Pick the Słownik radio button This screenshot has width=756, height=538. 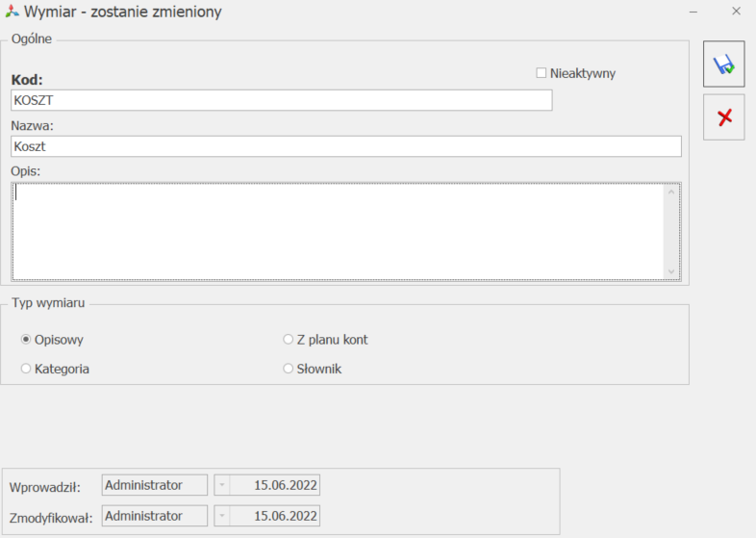[289, 369]
